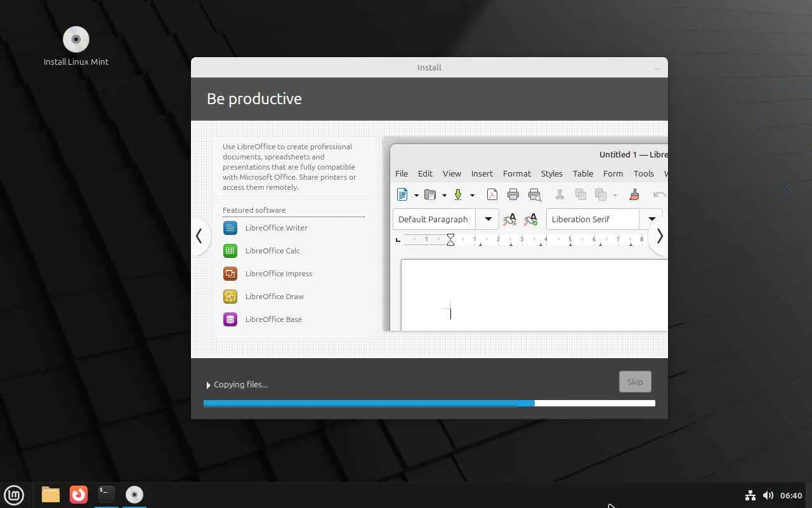Screen dimensions: 812x508
Task: Open the Form menu in the LibreOffice preview
Action: (x=613, y=173)
